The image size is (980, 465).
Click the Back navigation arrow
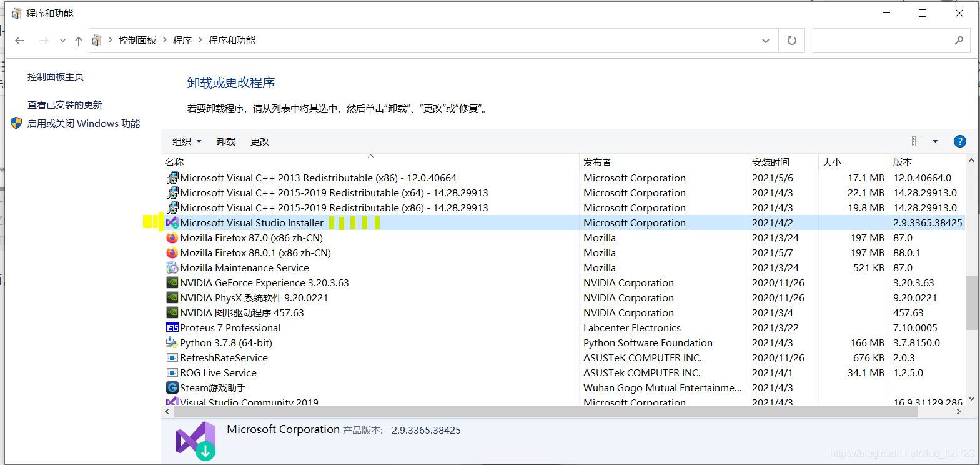click(x=20, y=41)
